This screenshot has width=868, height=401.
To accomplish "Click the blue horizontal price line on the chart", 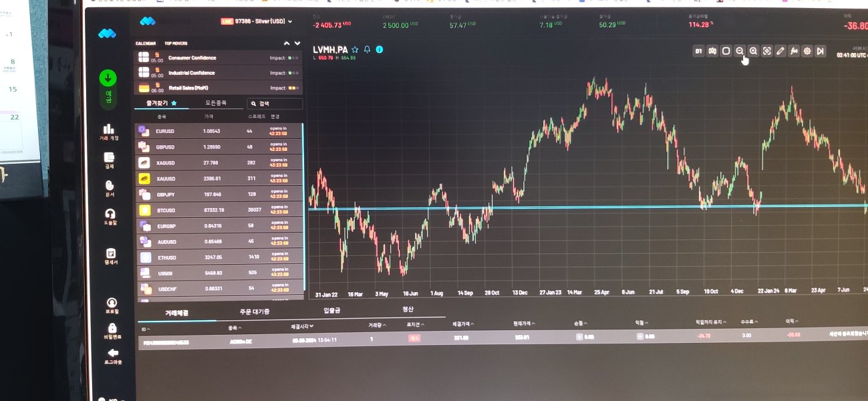I will point(588,207).
